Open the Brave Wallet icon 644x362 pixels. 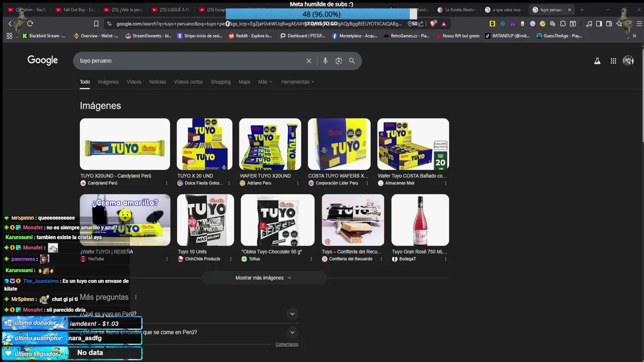click(x=609, y=24)
